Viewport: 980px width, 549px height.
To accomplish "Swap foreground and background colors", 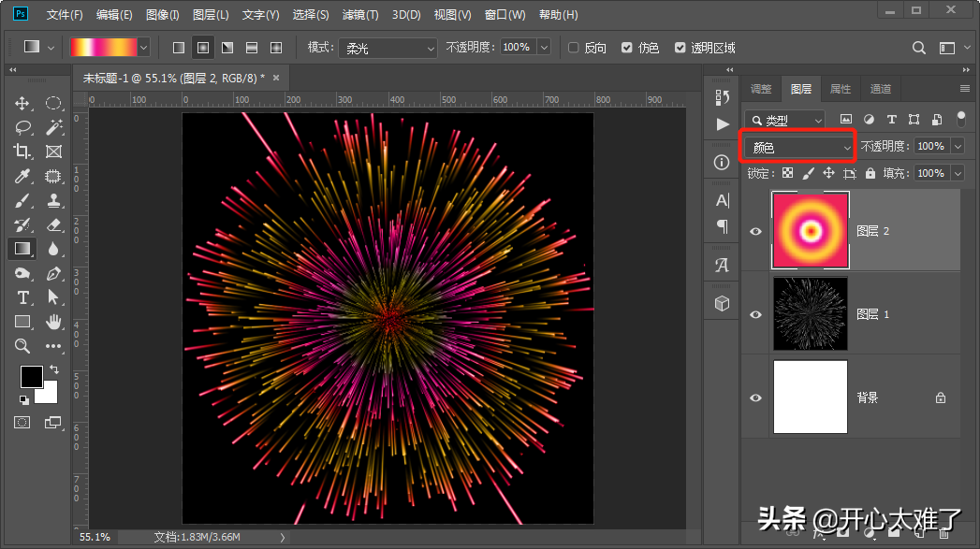I will click(54, 369).
